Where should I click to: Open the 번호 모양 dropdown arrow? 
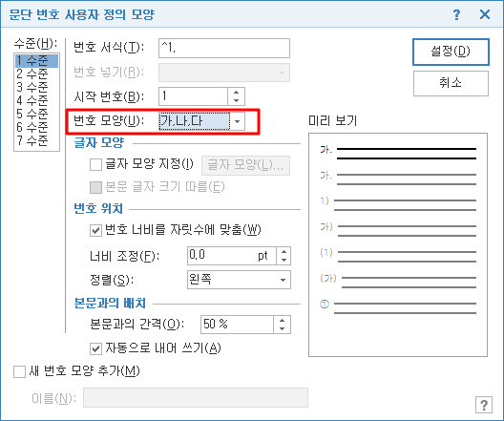coord(238,121)
